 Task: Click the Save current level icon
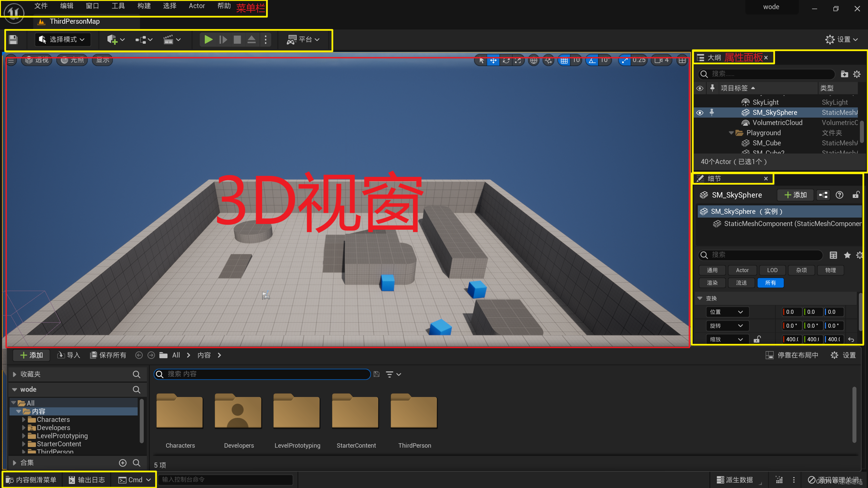[13, 40]
